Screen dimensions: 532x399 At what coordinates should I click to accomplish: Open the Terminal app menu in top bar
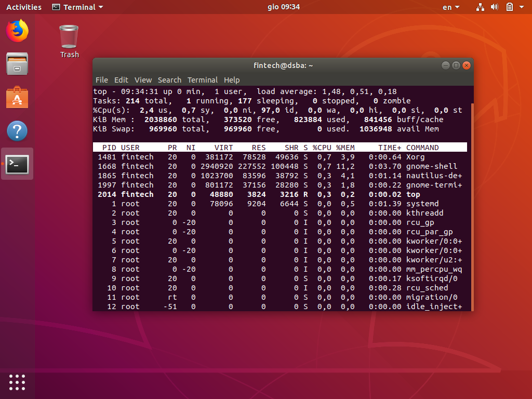(x=77, y=7)
